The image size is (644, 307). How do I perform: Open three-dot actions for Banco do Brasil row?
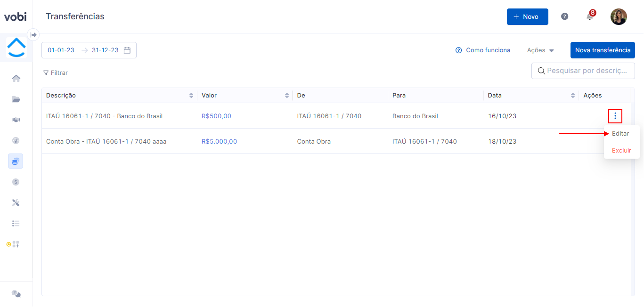pos(615,116)
